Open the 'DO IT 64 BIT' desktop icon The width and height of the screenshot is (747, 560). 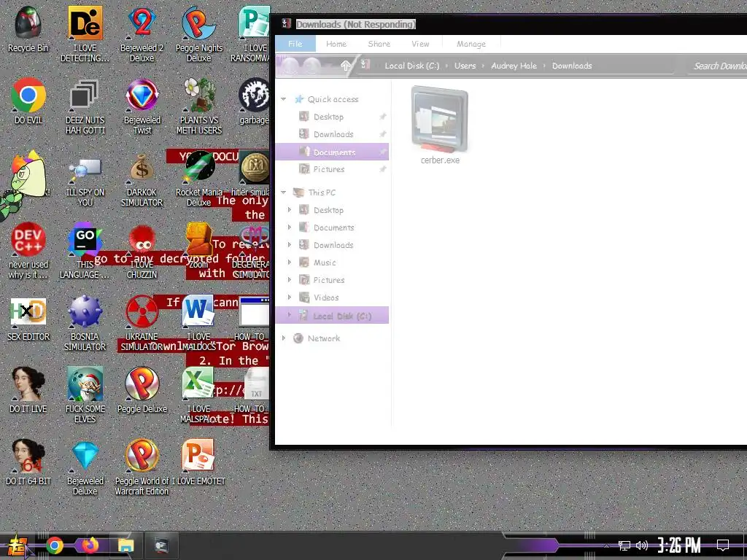[x=28, y=463]
